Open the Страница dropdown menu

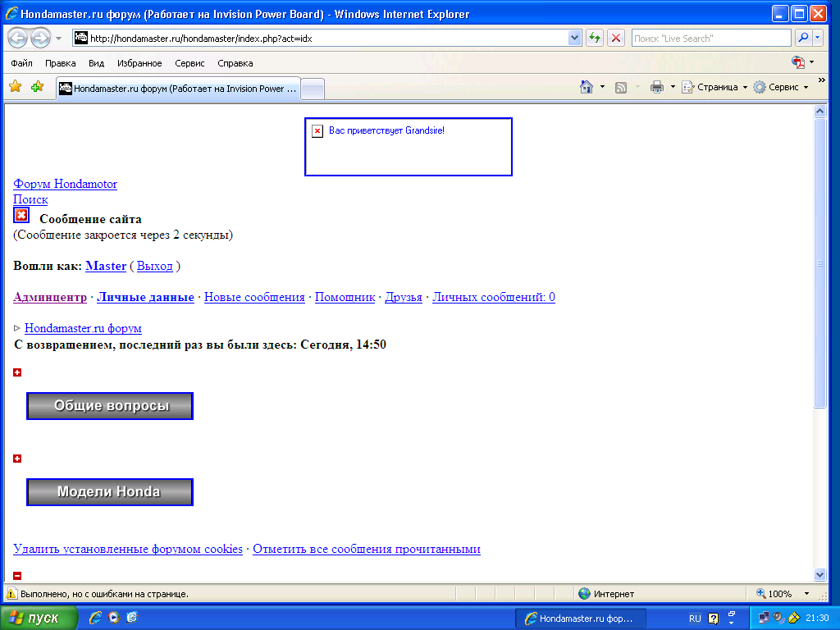(715, 87)
